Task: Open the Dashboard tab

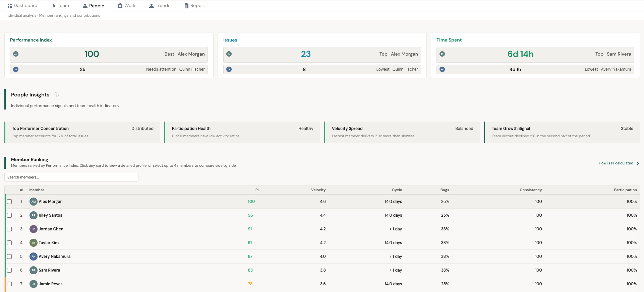Action: 22,6
